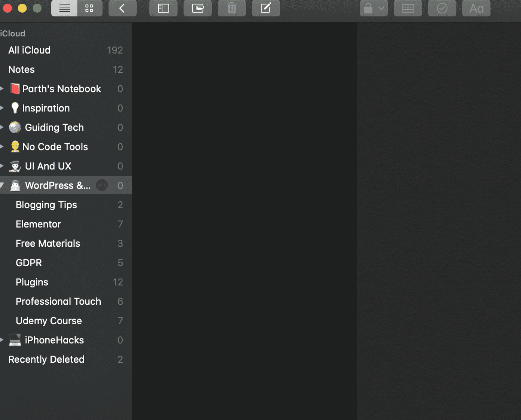Click the trash delete icon
This screenshot has width=521, height=420.
[x=232, y=8]
